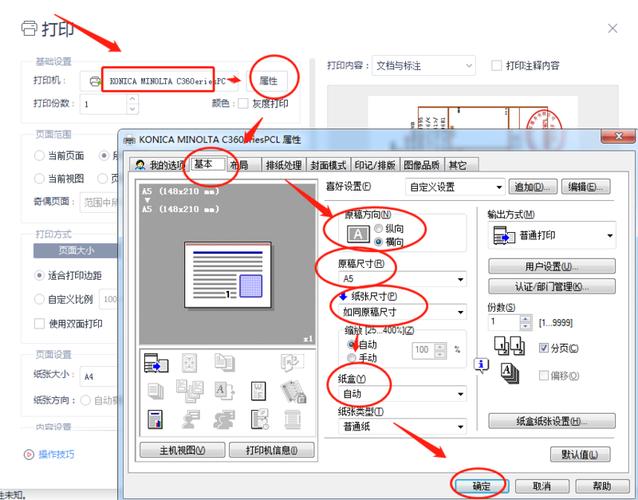Select 适合打印边距 radio option
Image resolution: width=638 pixels, height=500 pixels.
(39, 275)
